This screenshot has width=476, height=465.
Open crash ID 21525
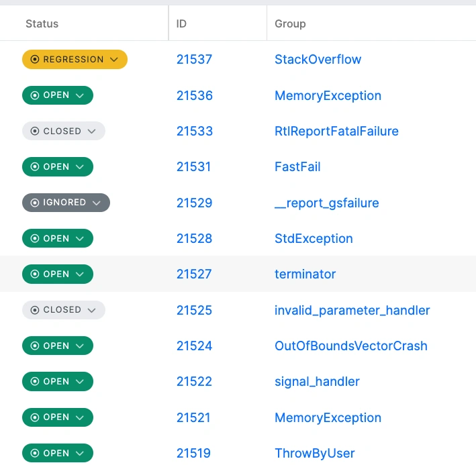point(194,310)
